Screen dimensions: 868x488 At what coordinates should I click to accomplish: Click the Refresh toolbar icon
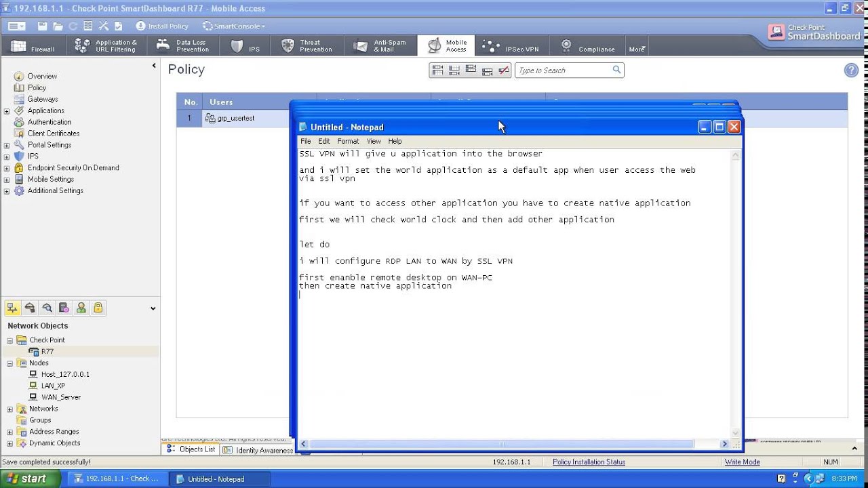click(73, 26)
